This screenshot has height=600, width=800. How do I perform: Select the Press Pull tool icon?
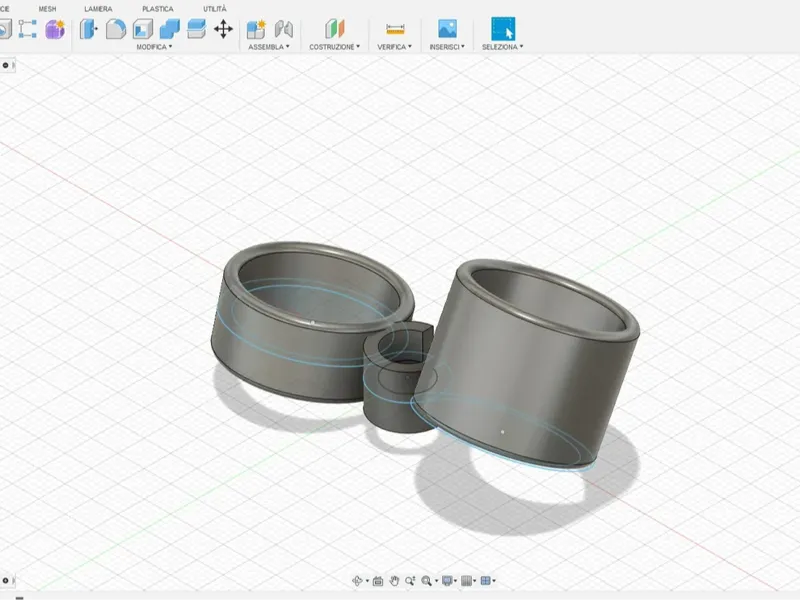point(88,29)
